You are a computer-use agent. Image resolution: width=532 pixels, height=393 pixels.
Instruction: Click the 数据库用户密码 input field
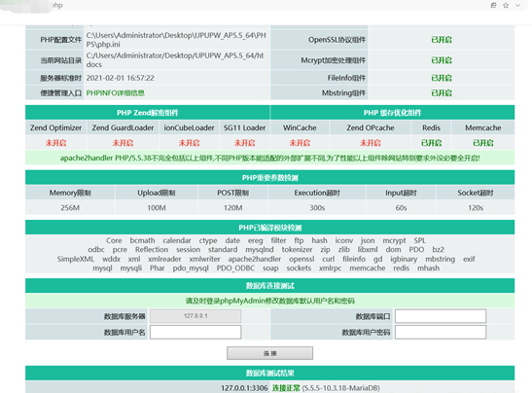441,332
